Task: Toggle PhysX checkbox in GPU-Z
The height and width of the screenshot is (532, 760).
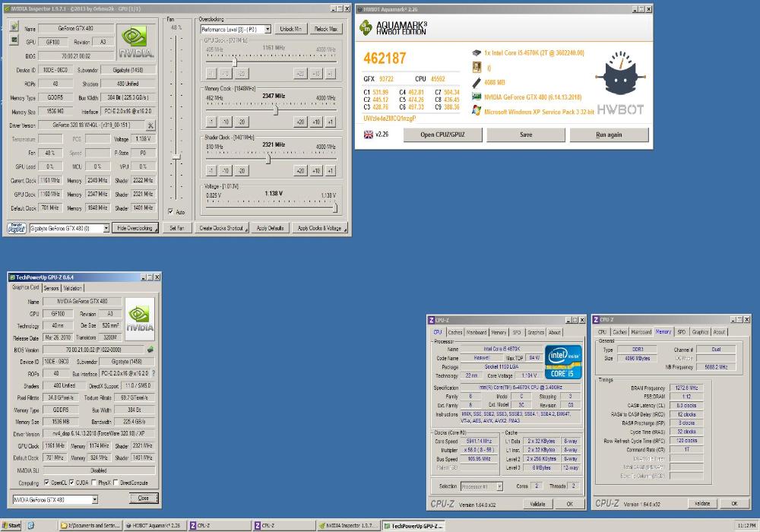Action: (x=94, y=483)
